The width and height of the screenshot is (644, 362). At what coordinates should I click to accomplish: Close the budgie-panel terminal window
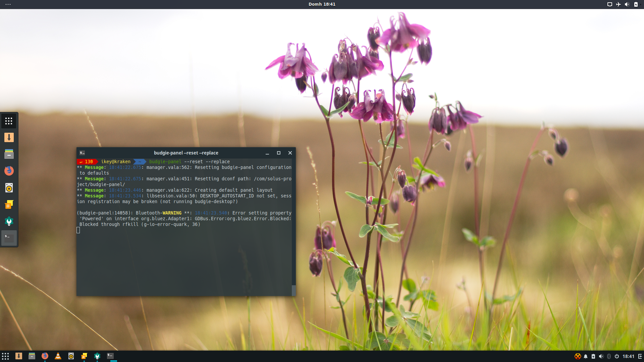(290, 153)
